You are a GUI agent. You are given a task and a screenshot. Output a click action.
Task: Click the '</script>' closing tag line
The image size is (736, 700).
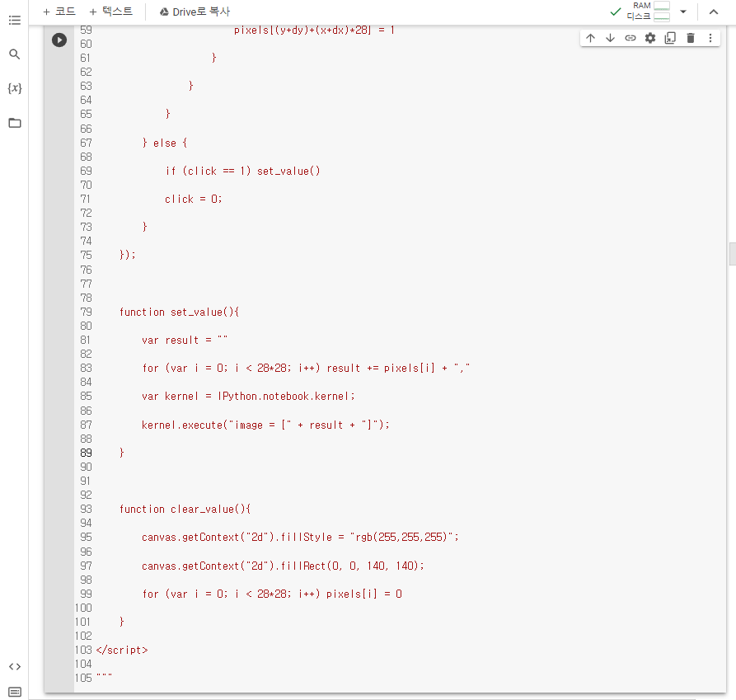122,651
